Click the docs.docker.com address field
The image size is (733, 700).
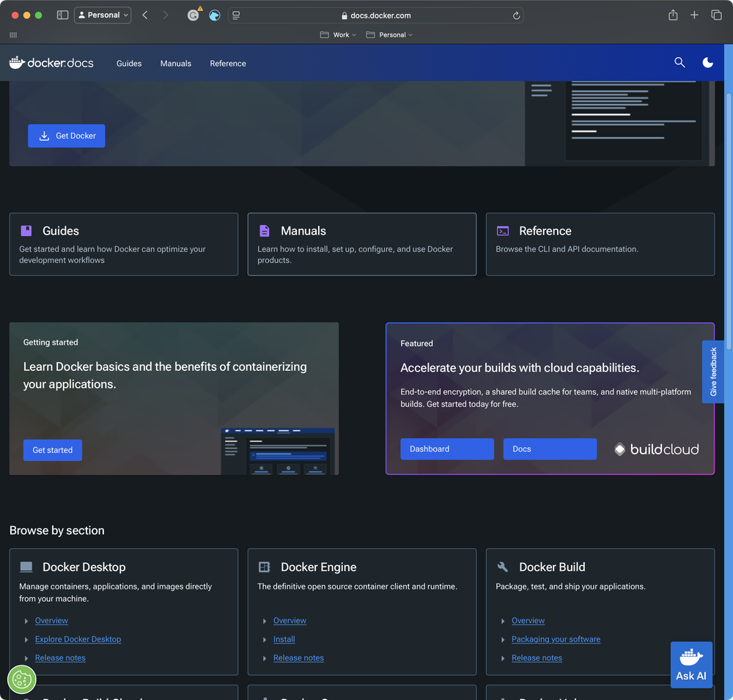tap(375, 15)
